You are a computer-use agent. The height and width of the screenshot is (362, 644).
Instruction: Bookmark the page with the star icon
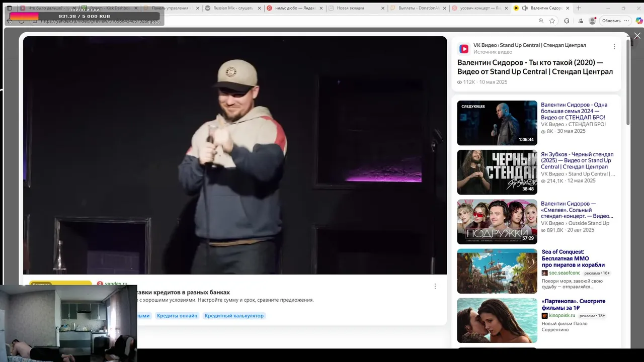tap(552, 21)
